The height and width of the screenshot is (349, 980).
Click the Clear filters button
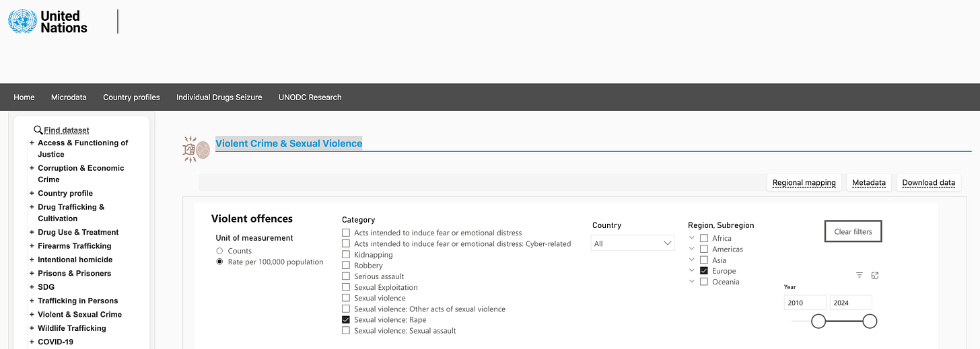coord(853,231)
